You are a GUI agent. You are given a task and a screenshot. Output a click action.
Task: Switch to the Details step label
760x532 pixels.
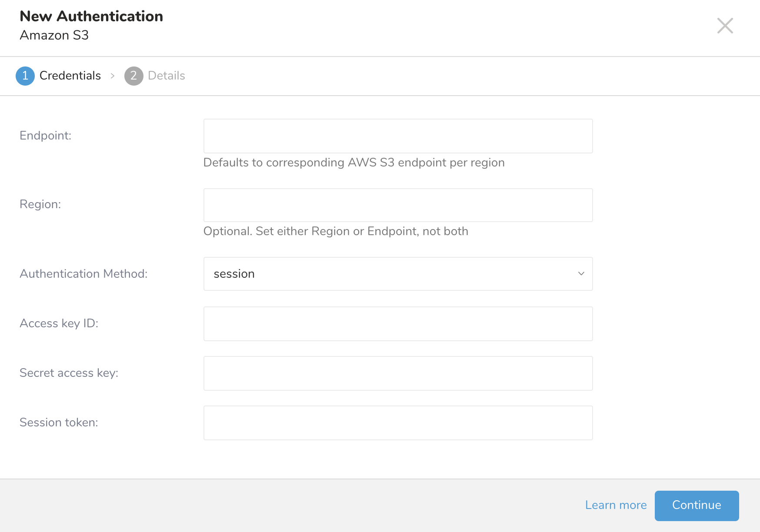pyautogui.click(x=166, y=76)
